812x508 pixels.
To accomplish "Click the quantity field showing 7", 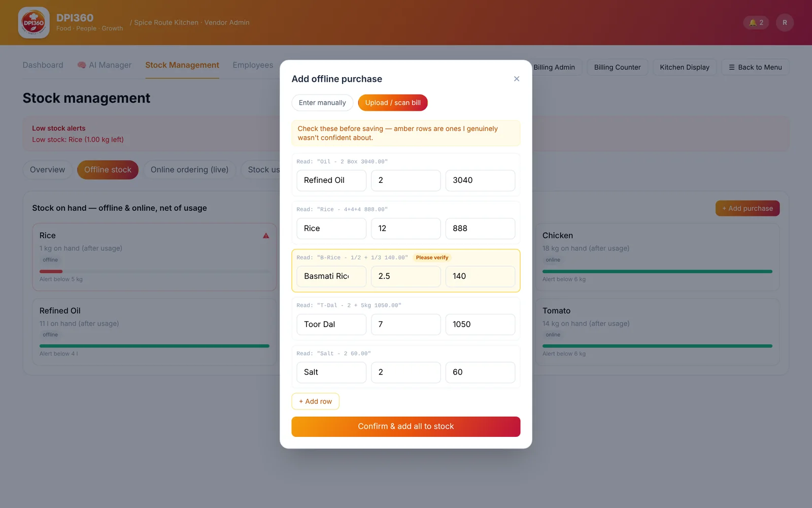I will pyautogui.click(x=405, y=325).
